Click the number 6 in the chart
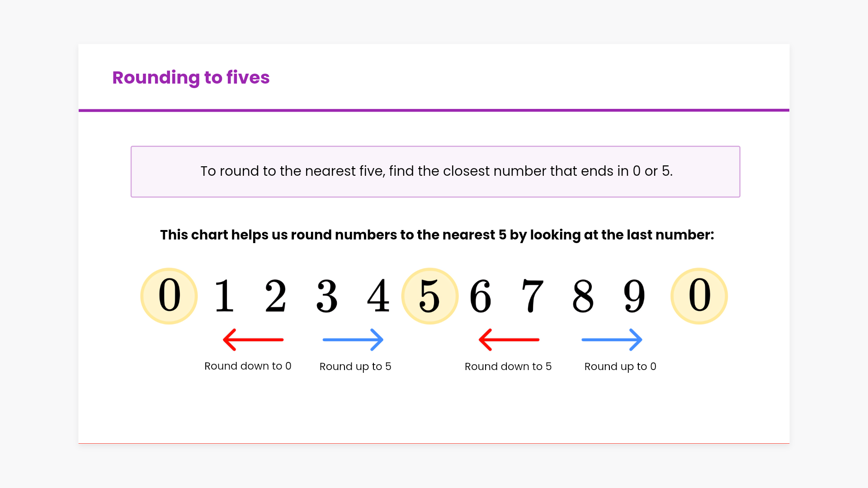The height and width of the screenshot is (488, 868). click(481, 296)
